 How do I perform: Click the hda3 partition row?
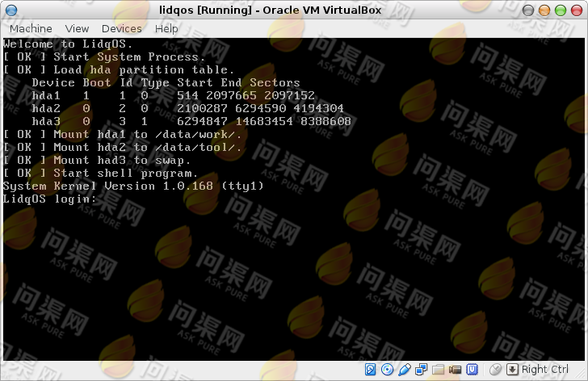[x=191, y=121]
